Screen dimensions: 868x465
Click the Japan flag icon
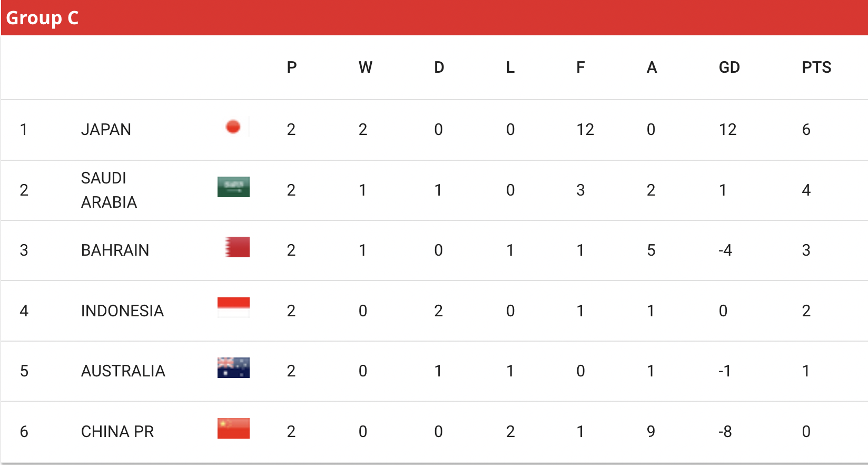coord(233,127)
